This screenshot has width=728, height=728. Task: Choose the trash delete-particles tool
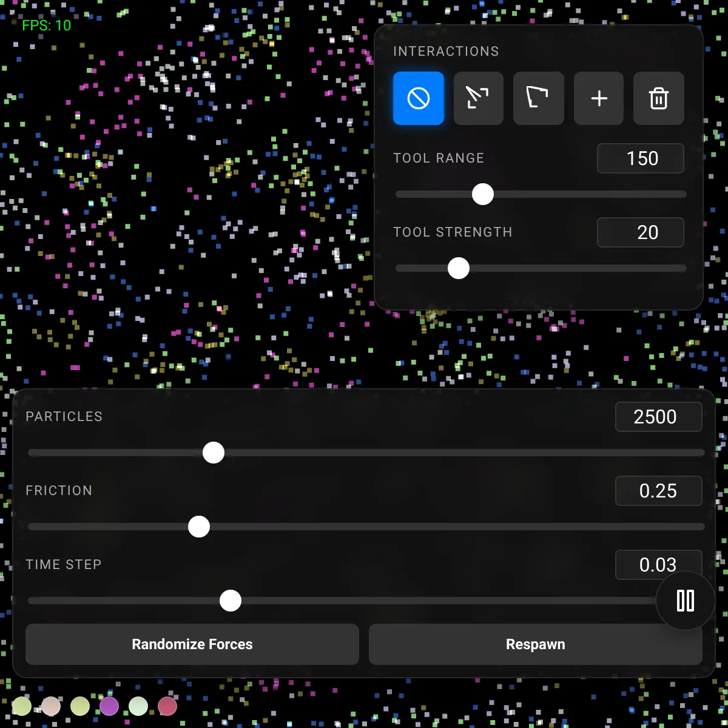658,98
